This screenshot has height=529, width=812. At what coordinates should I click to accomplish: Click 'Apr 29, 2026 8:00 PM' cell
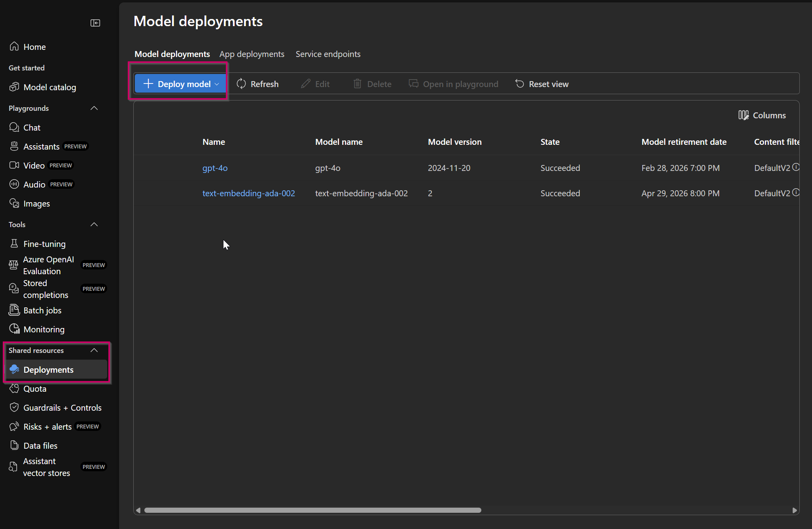pyautogui.click(x=680, y=193)
